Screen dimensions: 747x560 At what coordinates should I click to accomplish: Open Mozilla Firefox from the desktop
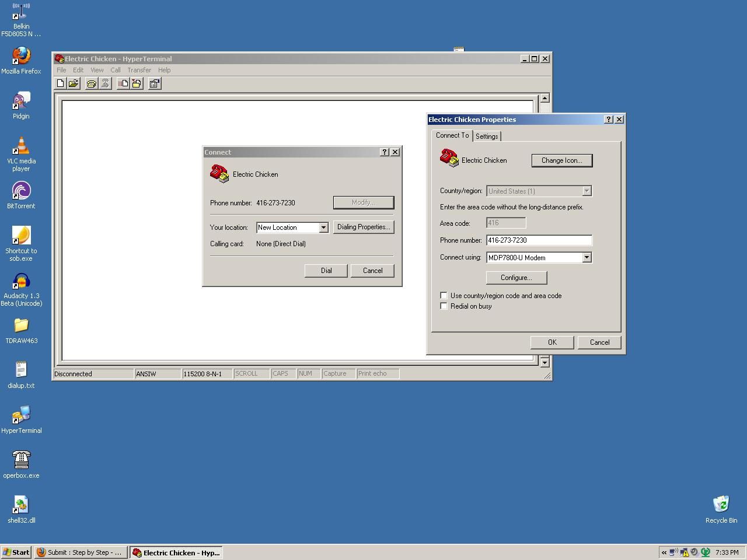(22, 58)
